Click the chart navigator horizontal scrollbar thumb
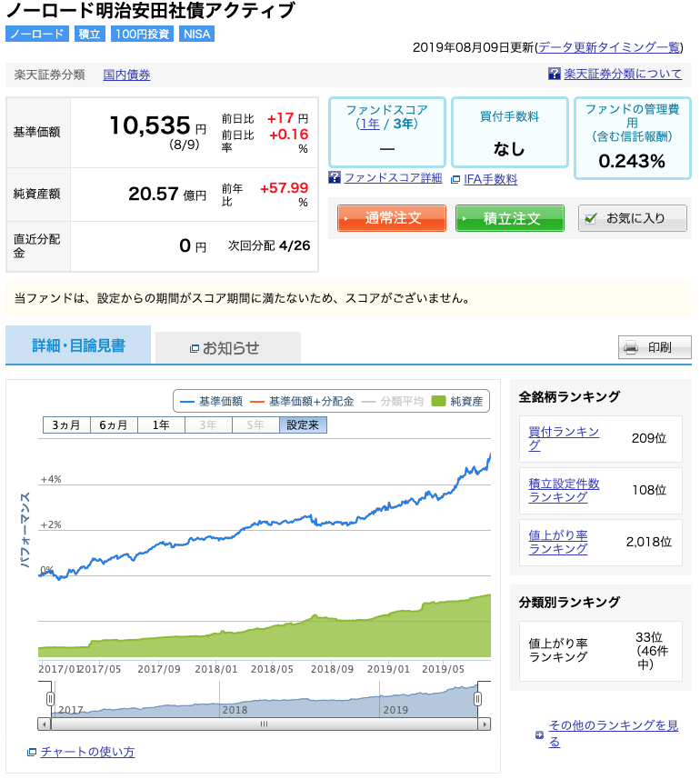 (x=265, y=724)
